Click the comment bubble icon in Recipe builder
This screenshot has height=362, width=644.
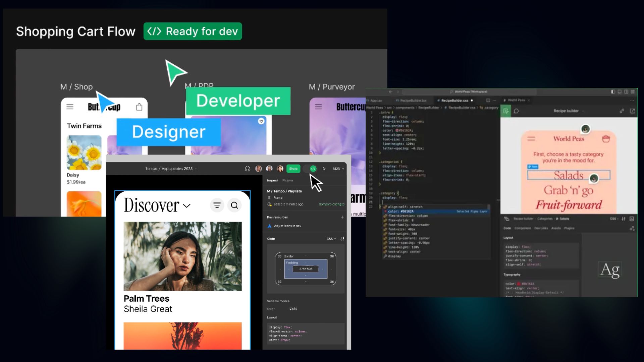[x=516, y=111]
